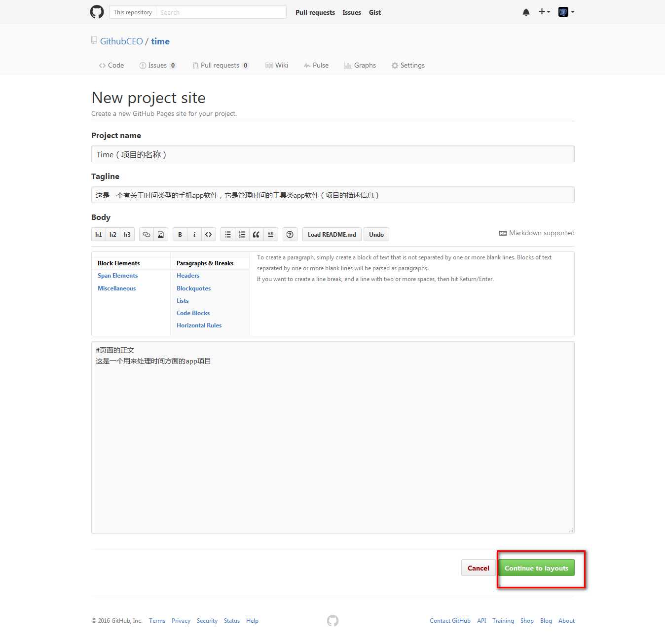Focus the Project name field
Image resolution: width=665 pixels, height=644 pixels.
[333, 154]
